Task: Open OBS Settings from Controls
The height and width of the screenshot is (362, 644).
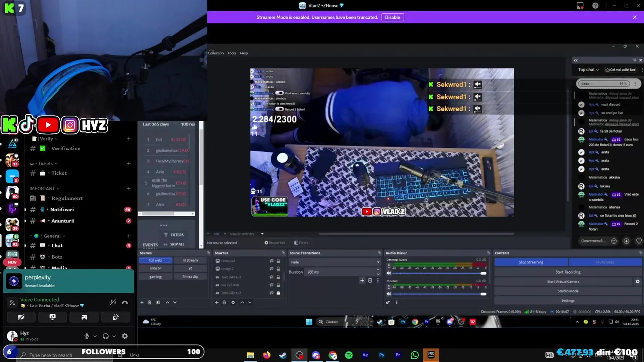Action: click(x=568, y=300)
